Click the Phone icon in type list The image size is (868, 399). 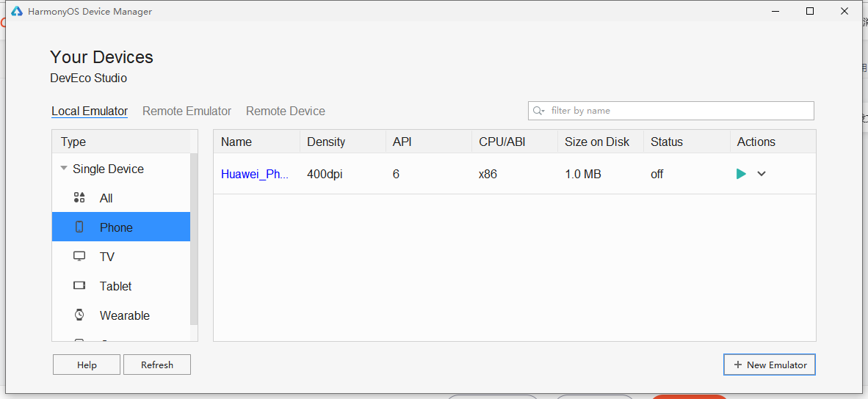pos(79,227)
